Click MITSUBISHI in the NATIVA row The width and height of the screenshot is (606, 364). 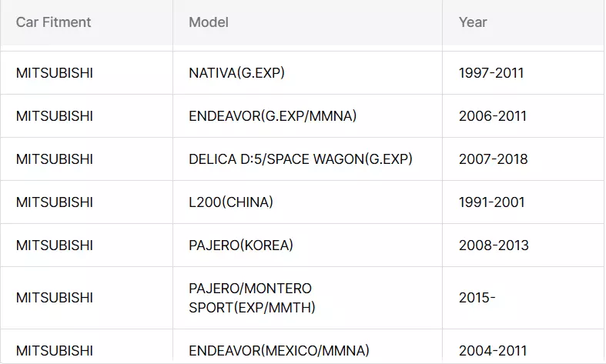pos(54,73)
